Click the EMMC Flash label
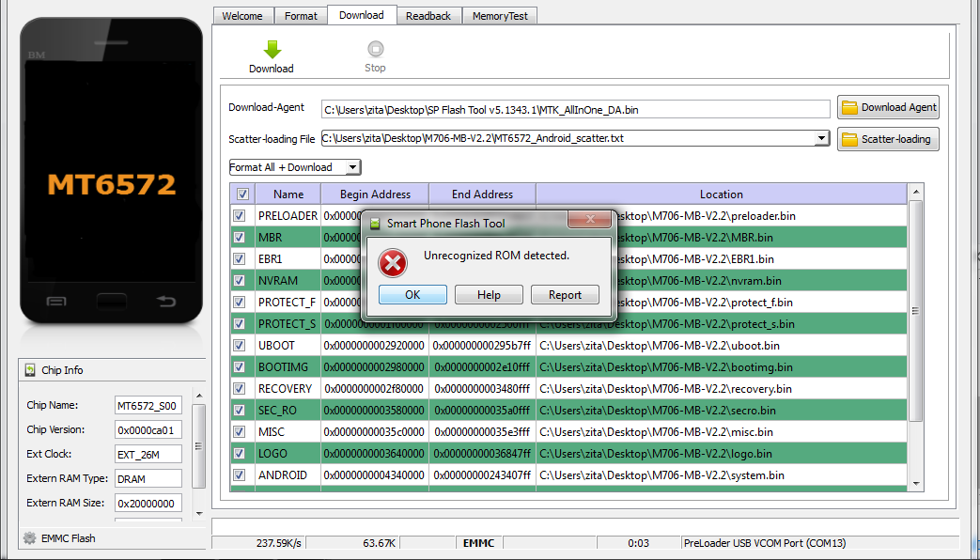Image resolution: width=980 pixels, height=560 pixels. point(69,538)
